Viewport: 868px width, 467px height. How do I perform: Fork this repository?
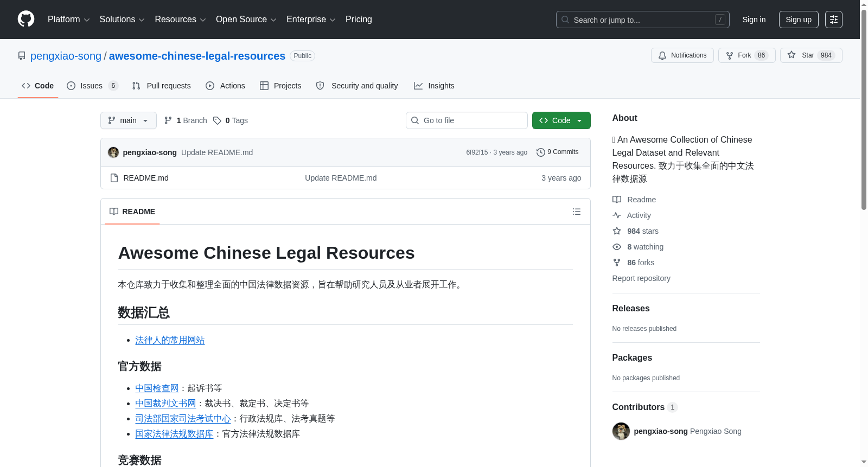(x=746, y=55)
